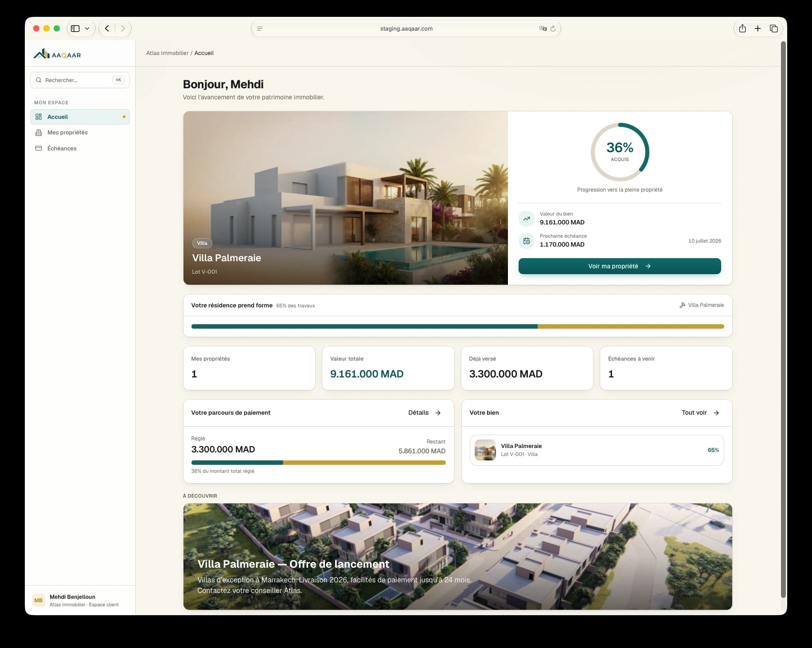Open Mes propriétés in the sidebar
The image size is (812, 648).
(80, 132)
